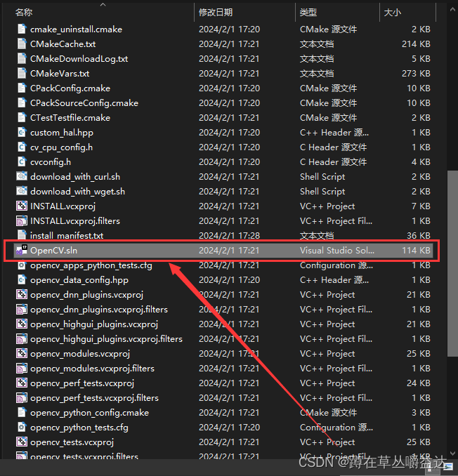Sort files by the 大小 column header
The height and width of the screenshot is (476, 458).
[x=393, y=13]
